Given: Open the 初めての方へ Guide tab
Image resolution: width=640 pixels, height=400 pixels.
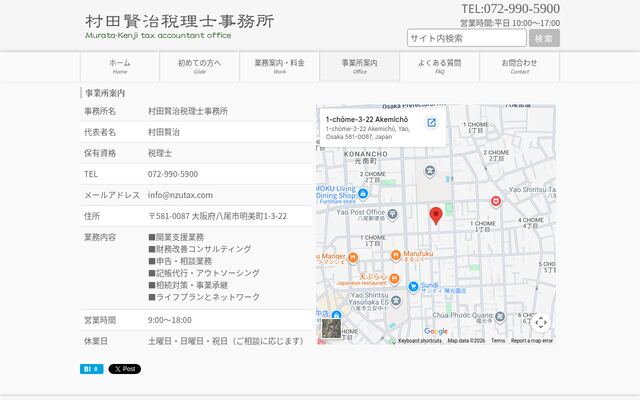Looking at the screenshot, I should coord(200,67).
